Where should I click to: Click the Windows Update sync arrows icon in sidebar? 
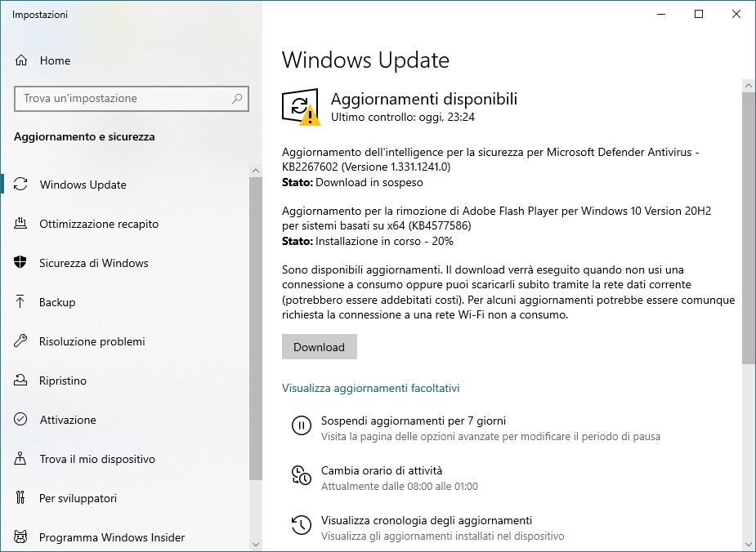pos(20,185)
